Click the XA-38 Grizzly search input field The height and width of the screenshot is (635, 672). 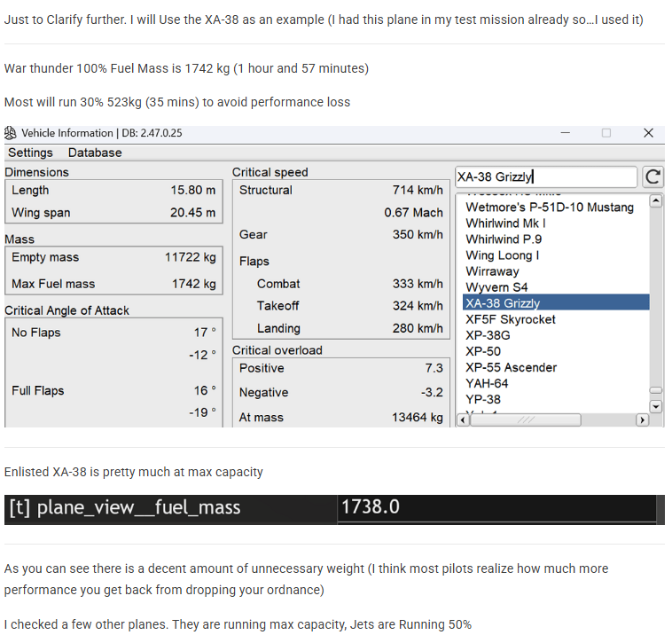point(546,177)
